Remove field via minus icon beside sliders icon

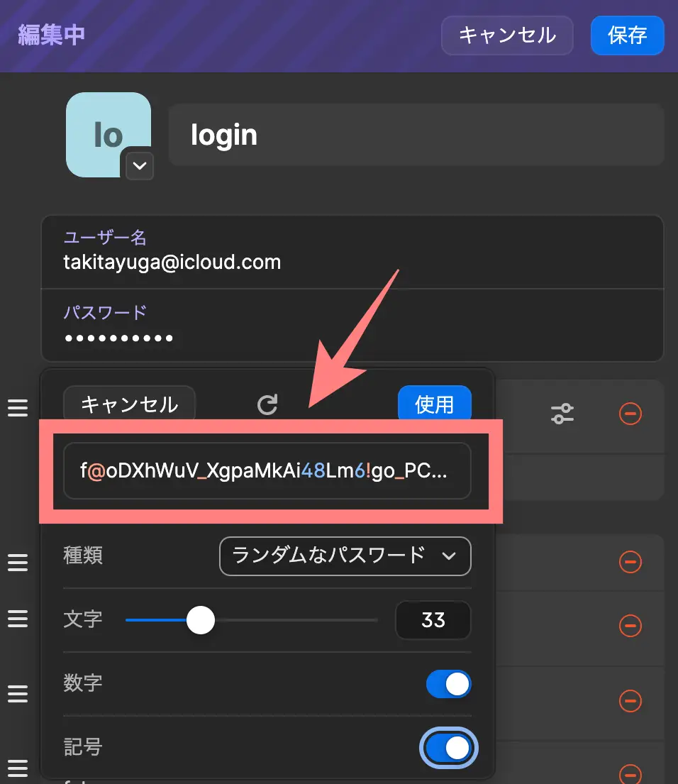(630, 414)
